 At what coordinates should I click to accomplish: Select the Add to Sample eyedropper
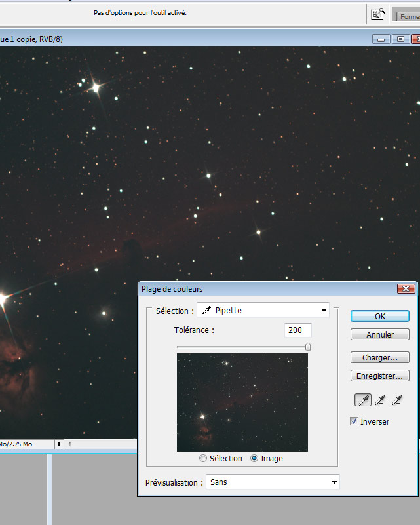pyautogui.click(x=380, y=400)
